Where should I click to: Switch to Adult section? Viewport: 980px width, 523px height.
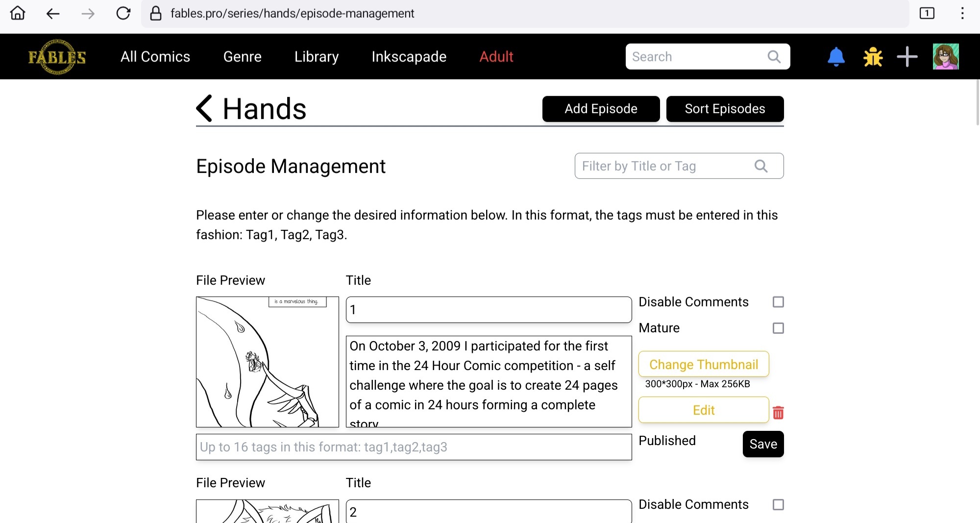pos(496,57)
